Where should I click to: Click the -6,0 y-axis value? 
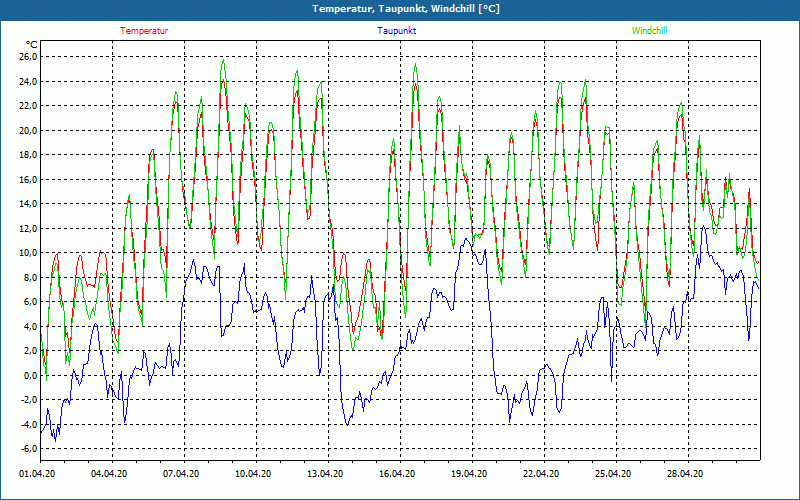pos(29,448)
